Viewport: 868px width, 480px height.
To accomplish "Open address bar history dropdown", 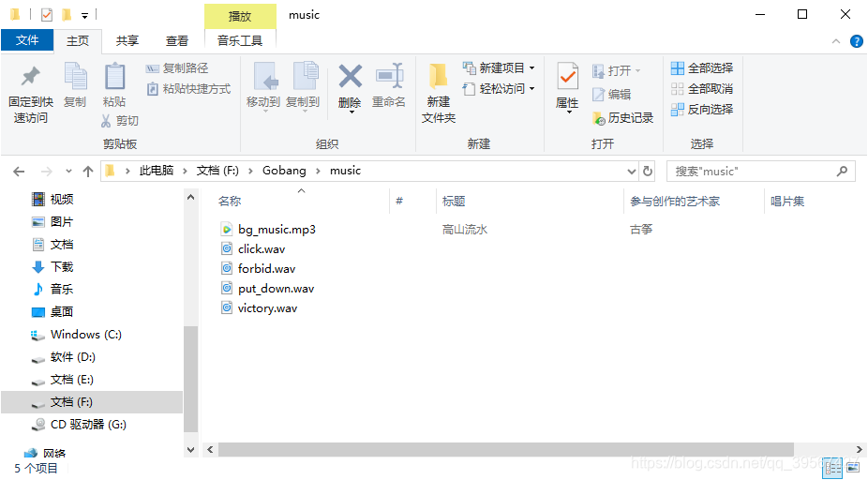I will click(631, 172).
